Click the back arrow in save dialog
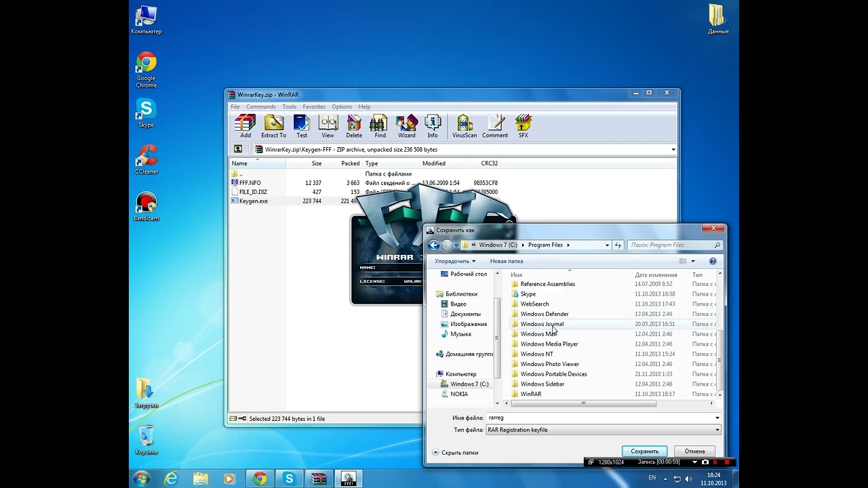 [x=434, y=245]
